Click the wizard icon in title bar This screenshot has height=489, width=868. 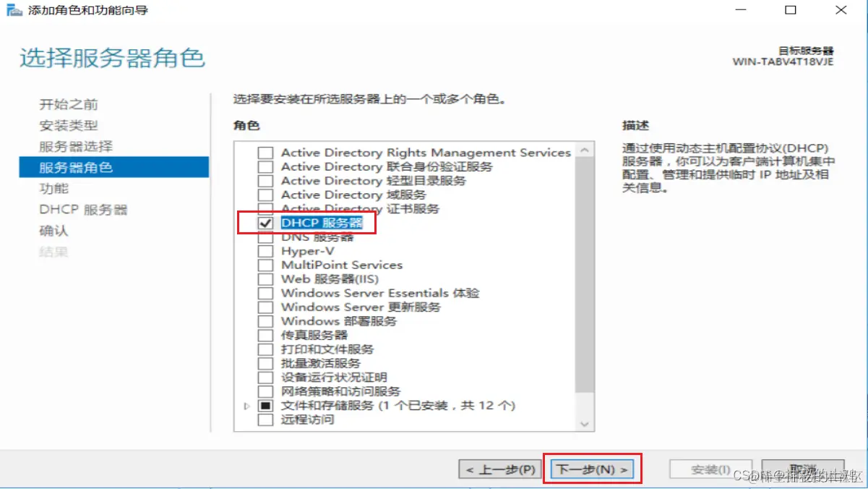tap(14, 11)
